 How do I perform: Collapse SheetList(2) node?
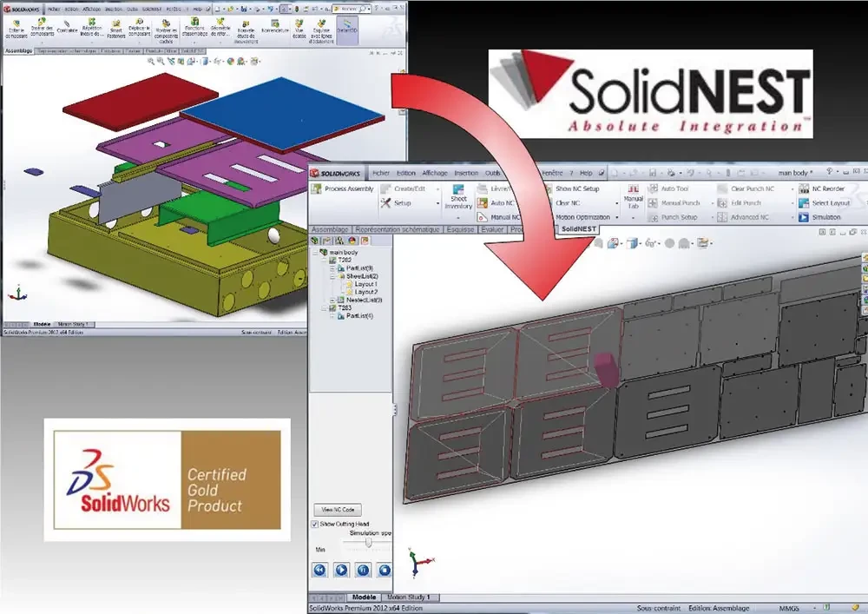click(332, 275)
